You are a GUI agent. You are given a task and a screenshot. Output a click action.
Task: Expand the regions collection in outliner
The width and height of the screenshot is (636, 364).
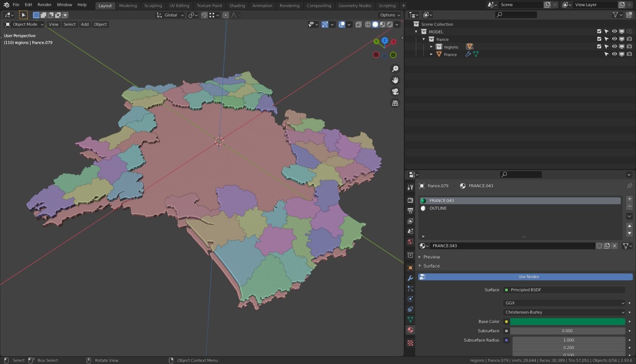click(431, 46)
